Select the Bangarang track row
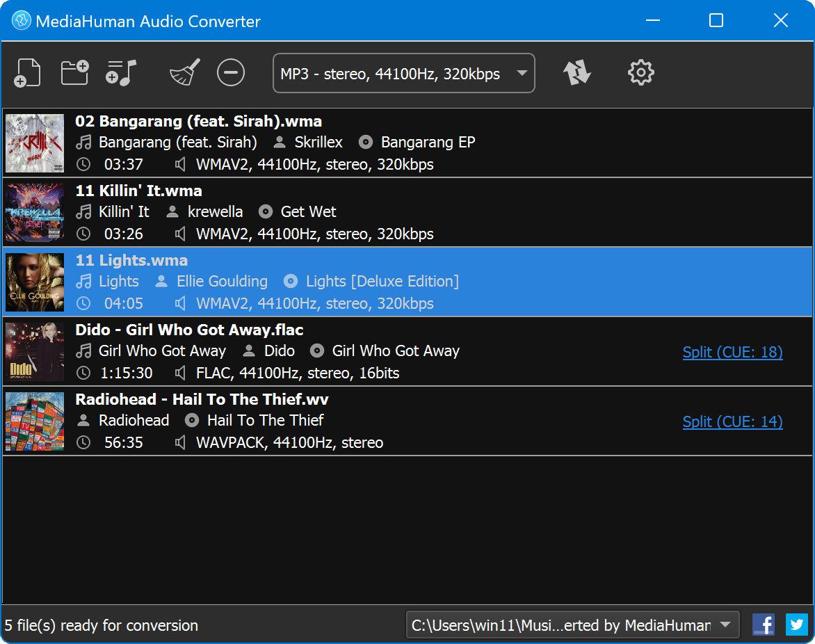The image size is (815, 644). tap(348, 143)
